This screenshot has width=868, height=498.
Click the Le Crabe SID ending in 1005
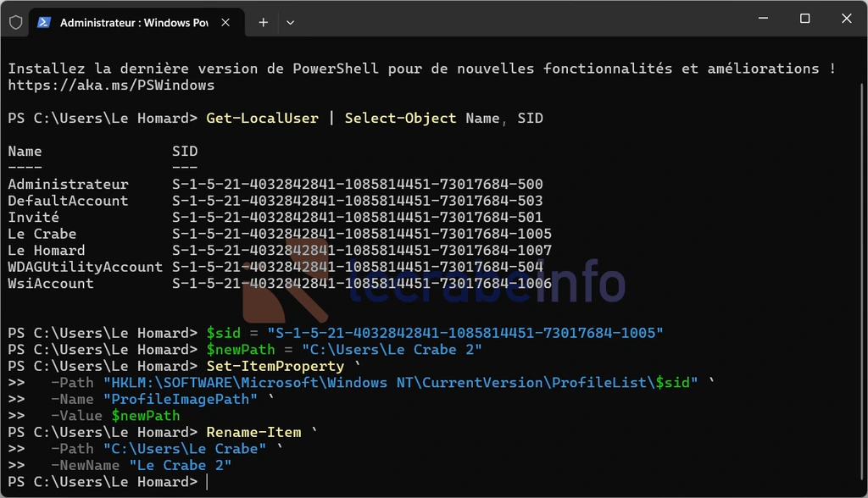point(361,234)
